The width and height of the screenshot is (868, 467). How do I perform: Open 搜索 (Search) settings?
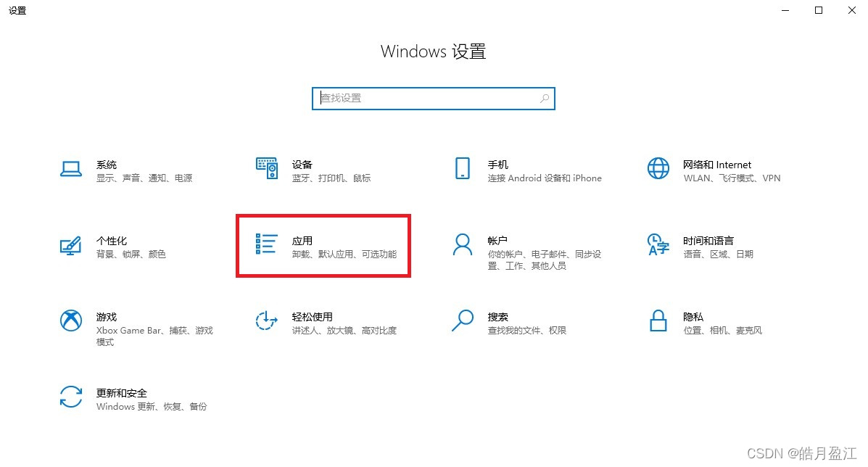(x=497, y=323)
